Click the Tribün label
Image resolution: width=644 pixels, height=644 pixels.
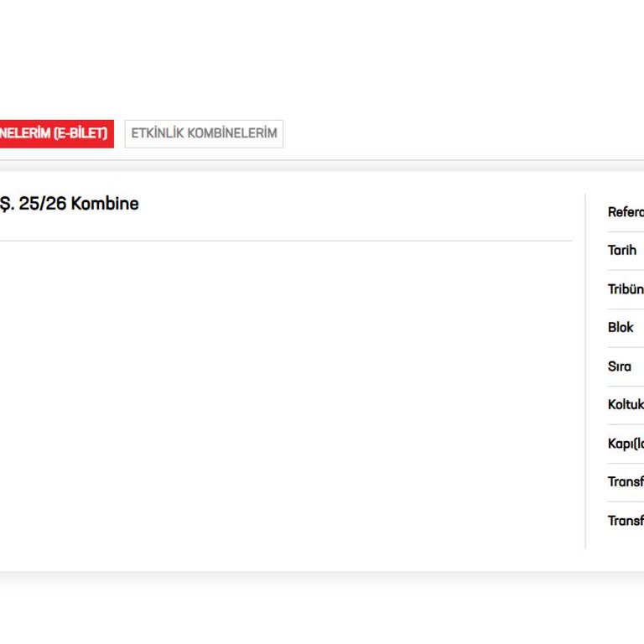(626, 289)
